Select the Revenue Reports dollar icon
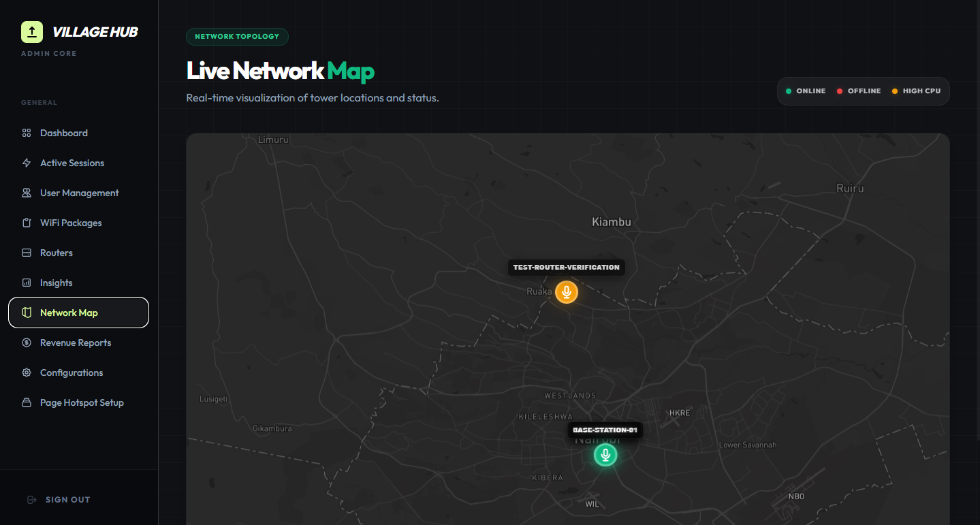This screenshot has height=525, width=980. pyautogui.click(x=26, y=343)
